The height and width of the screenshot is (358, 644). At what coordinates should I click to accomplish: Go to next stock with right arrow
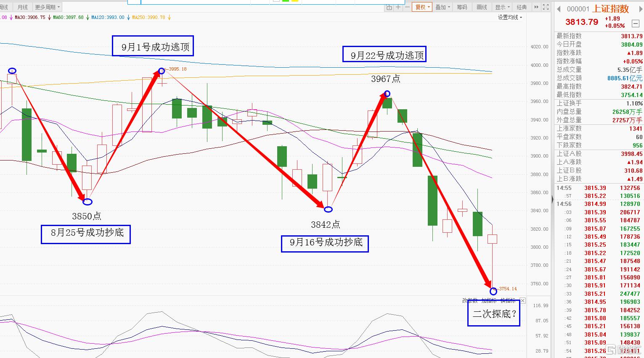pos(641,9)
